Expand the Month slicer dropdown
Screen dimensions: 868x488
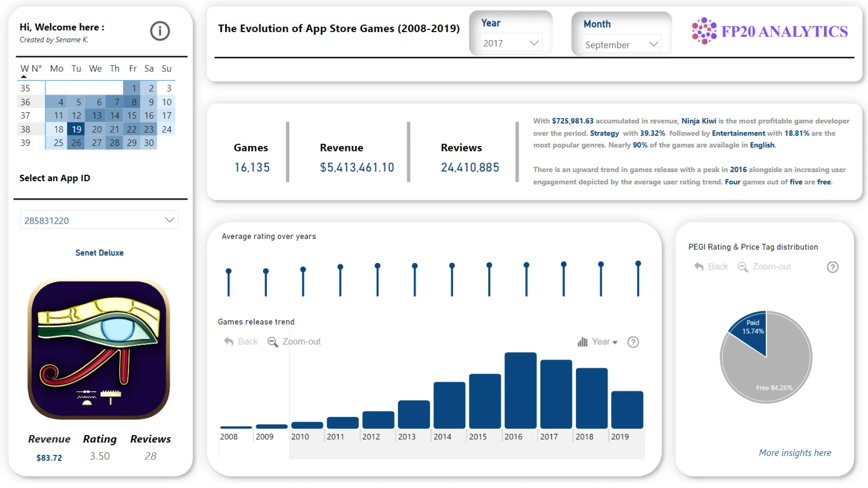click(x=653, y=44)
